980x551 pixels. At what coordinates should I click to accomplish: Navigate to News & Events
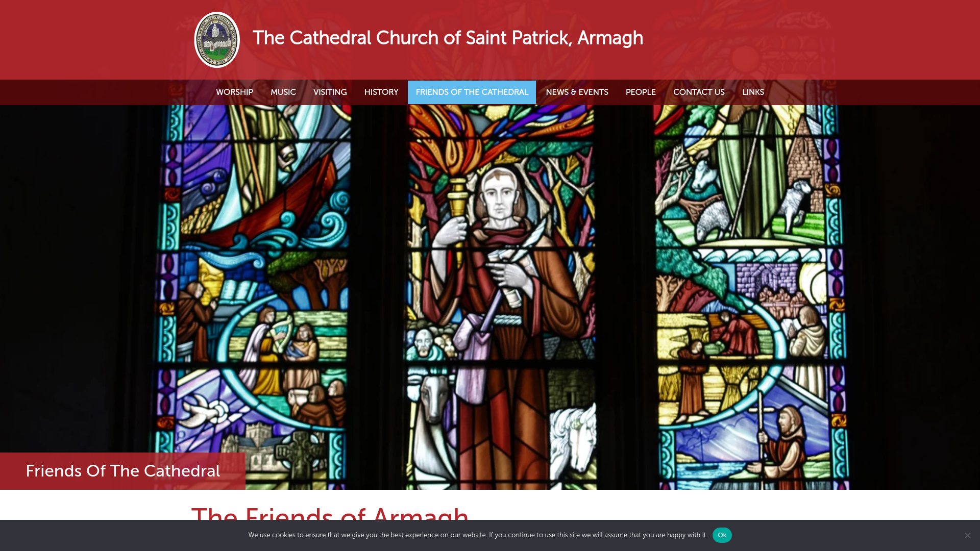click(577, 92)
